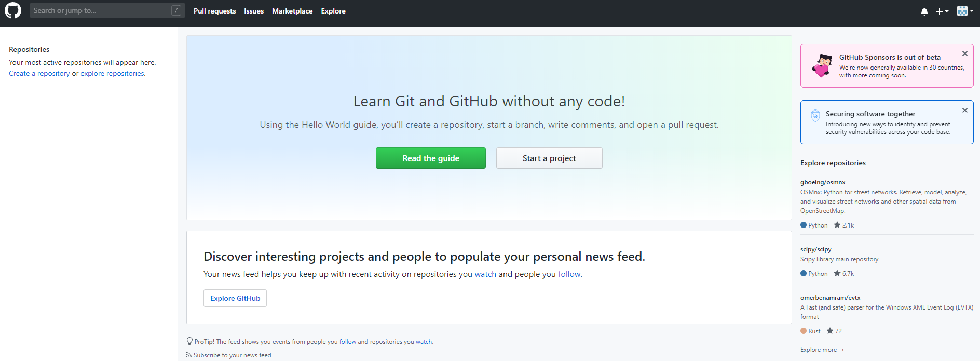
Task: Open Securing software together announcement
Action: [x=870, y=114]
